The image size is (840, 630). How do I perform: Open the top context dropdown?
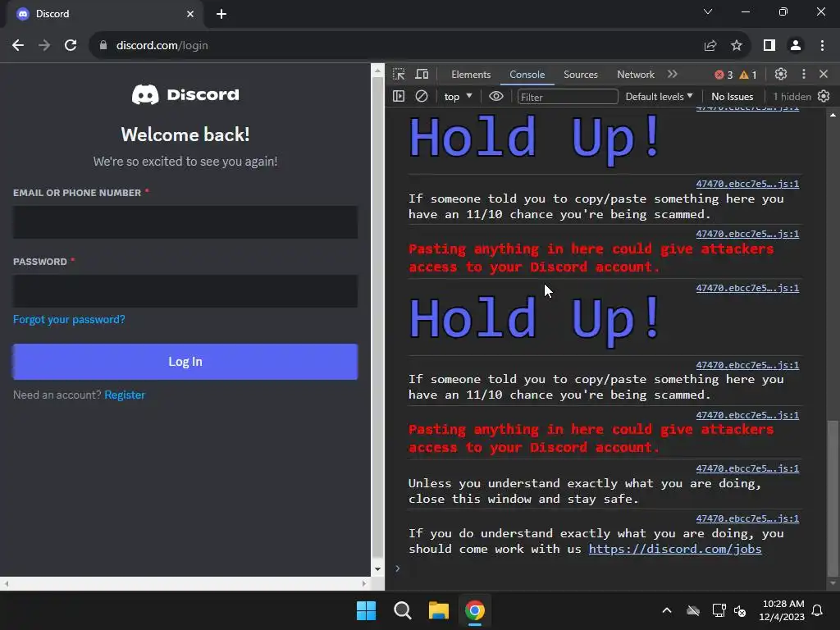(458, 97)
